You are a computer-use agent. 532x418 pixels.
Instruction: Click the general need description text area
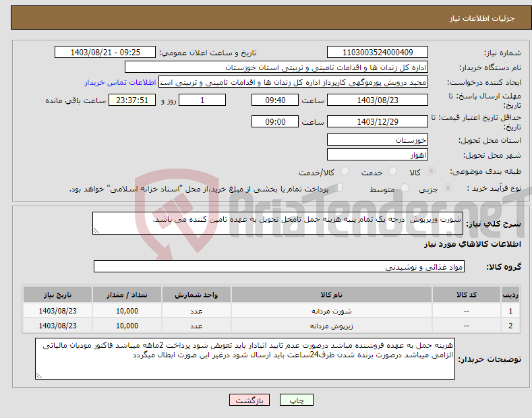pyautogui.click(x=278, y=223)
